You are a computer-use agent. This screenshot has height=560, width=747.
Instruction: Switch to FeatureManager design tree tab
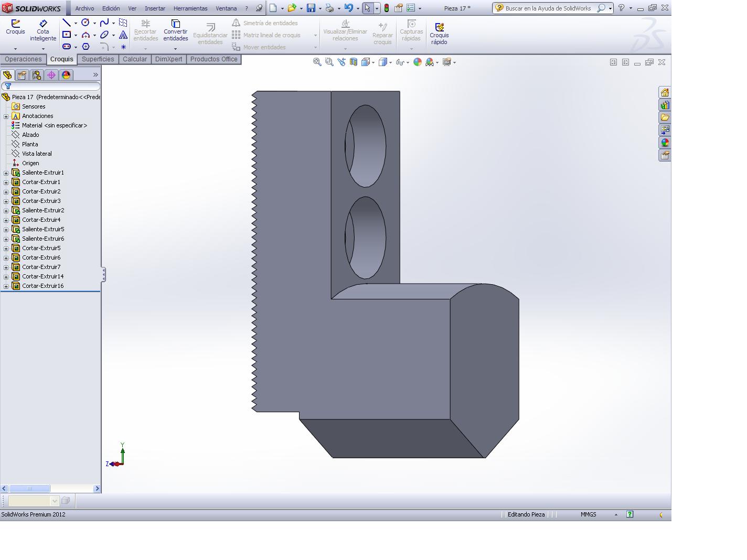coord(7,75)
